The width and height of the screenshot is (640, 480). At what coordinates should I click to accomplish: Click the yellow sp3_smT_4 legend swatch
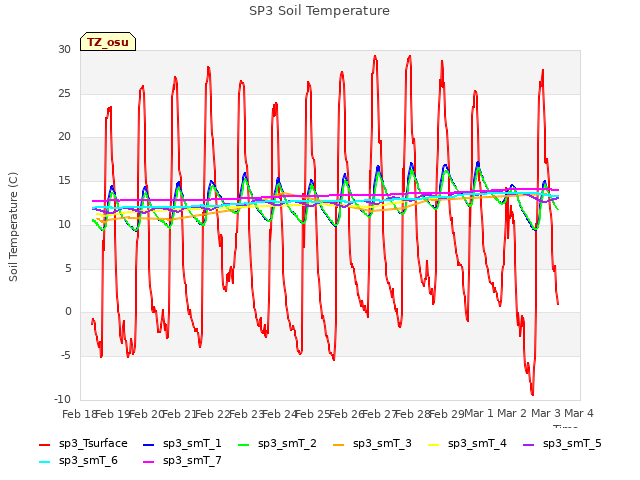coord(433,444)
